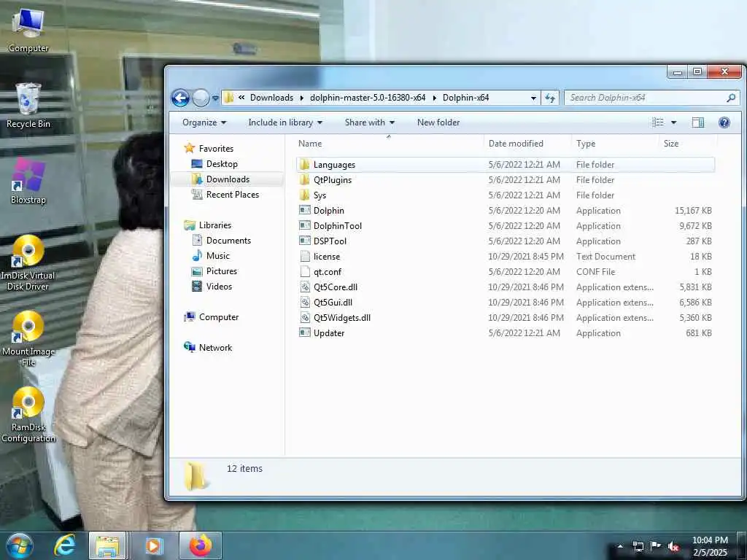Open the Include in library menu
This screenshot has height=560, width=747.
coord(285,122)
